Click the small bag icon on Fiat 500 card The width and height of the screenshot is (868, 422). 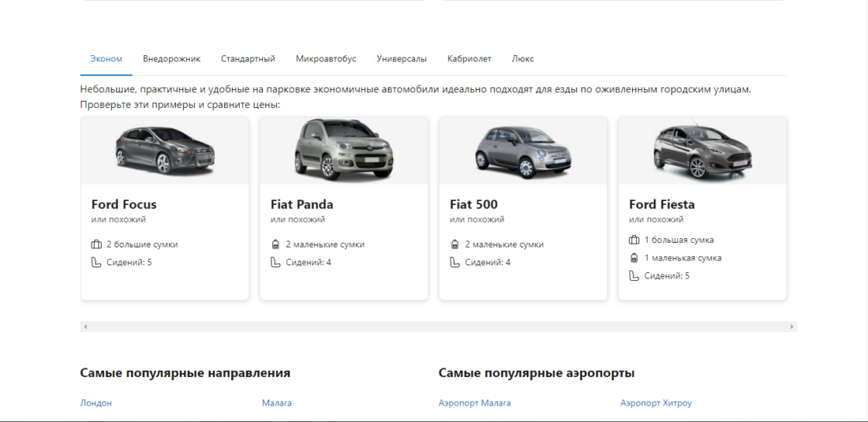tap(455, 245)
